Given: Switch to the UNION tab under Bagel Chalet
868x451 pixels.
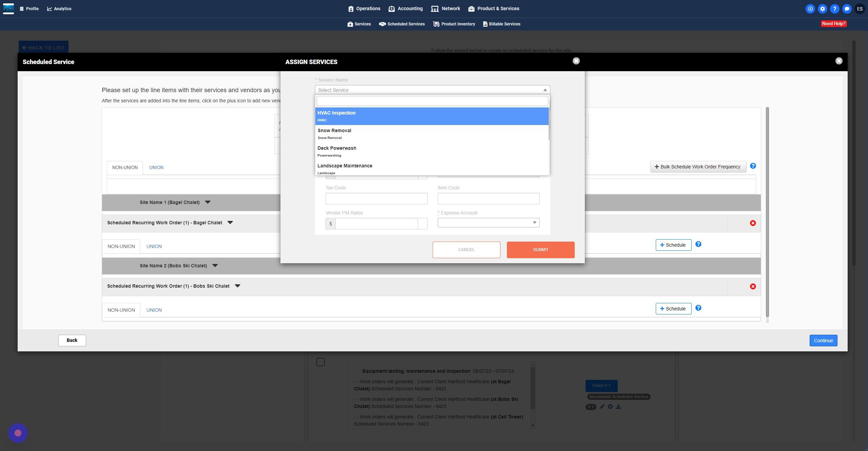Looking at the screenshot, I should [x=154, y=246].
